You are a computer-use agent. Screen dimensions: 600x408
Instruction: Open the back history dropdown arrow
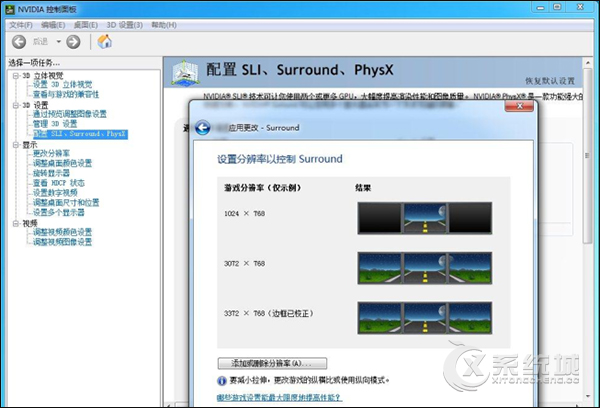[59, 41]
